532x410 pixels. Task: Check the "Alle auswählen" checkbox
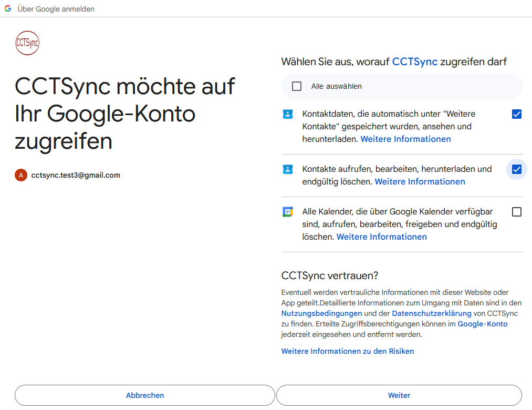coord(297,86)
